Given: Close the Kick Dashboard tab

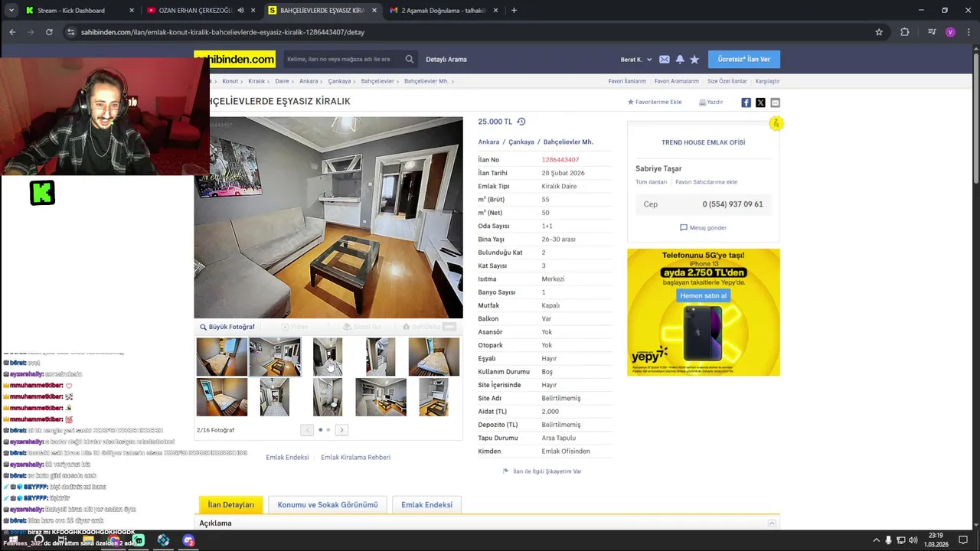Looking at the screenshot, I should pos(132,11).
